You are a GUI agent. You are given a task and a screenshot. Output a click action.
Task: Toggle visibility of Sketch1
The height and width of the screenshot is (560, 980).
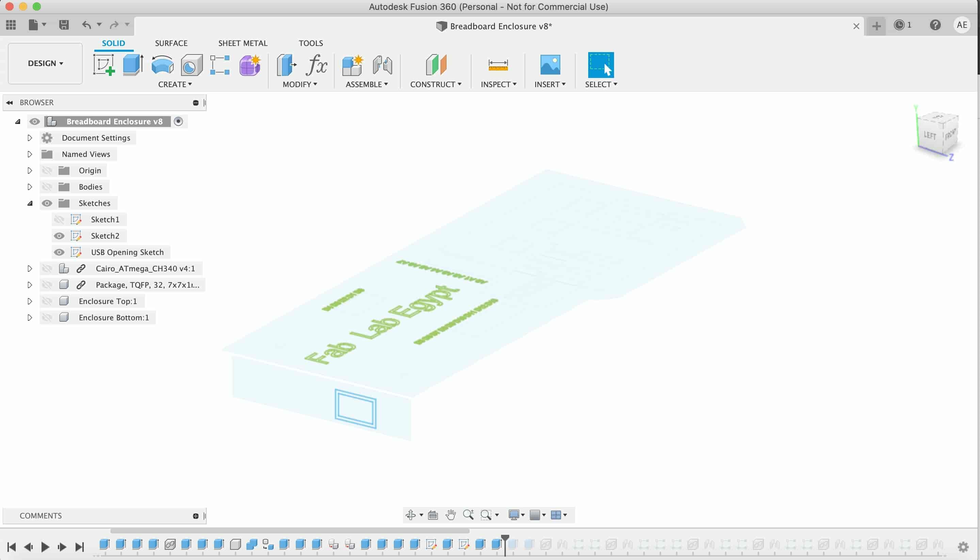[x=59, y=219]
